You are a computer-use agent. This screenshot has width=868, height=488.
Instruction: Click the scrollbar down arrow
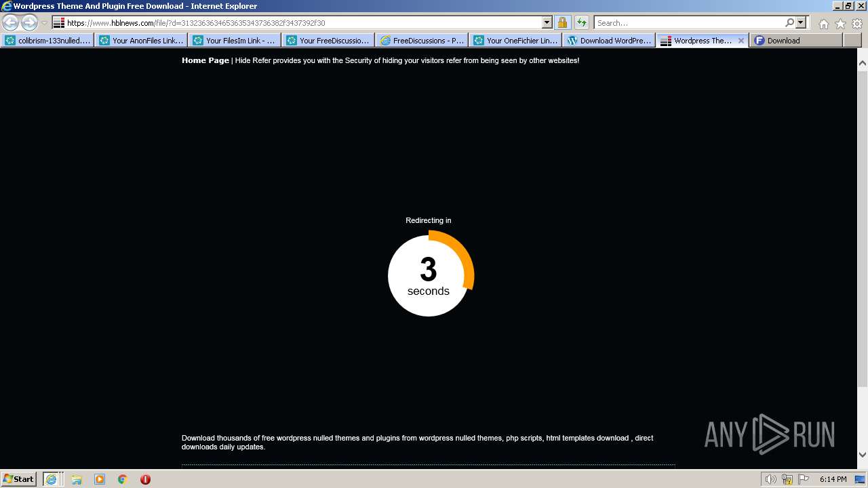click(x=863, y=455)
